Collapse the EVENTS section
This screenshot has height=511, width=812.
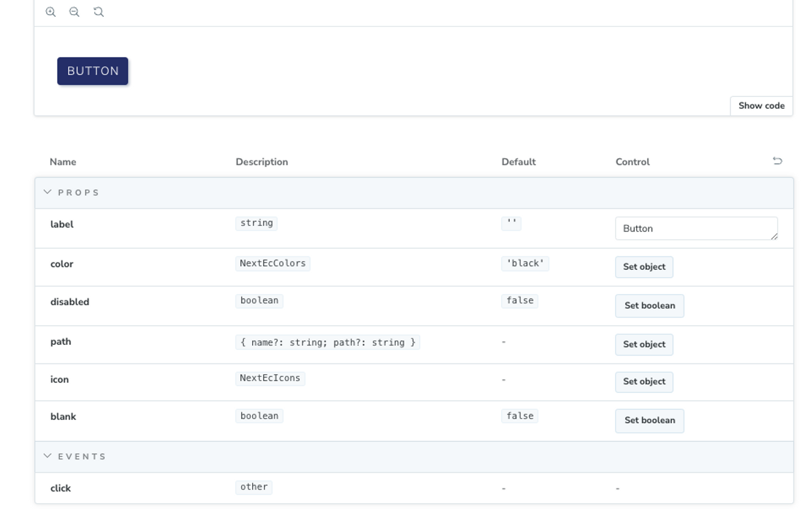[x=48, y=456]
